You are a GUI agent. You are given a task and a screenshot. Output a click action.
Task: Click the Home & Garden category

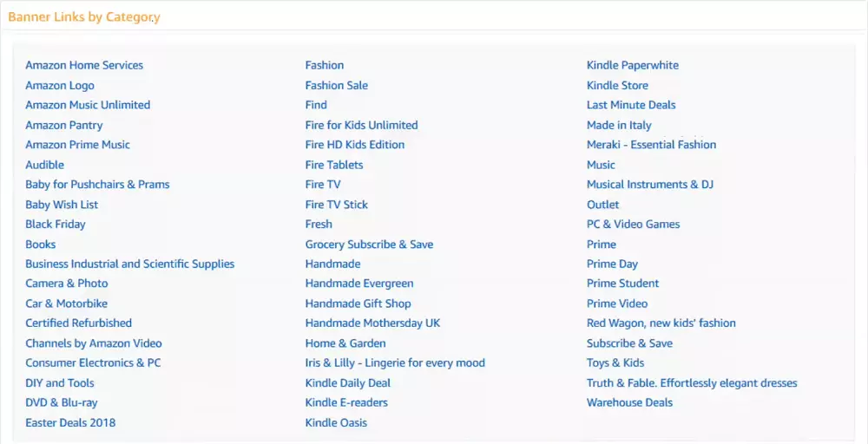345,343
